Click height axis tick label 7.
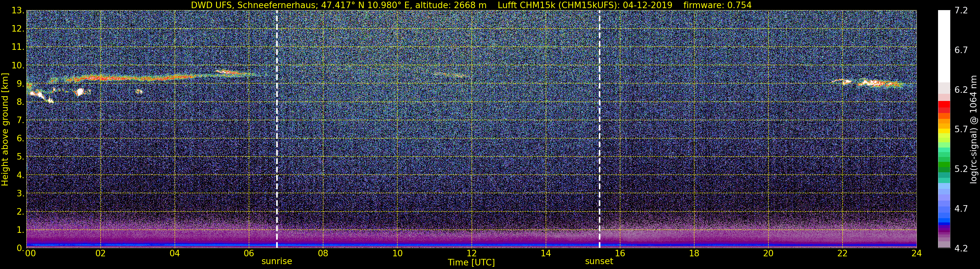Viewport: 980px width, 269px height. (x=20, y=120)
